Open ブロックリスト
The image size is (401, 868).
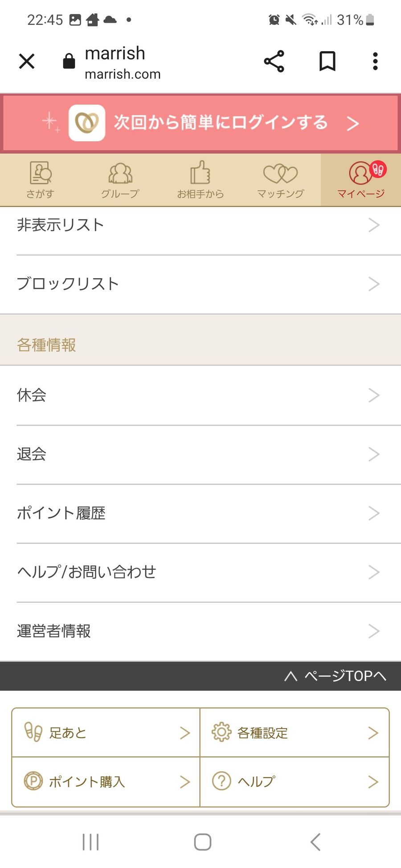click(200, 284)
